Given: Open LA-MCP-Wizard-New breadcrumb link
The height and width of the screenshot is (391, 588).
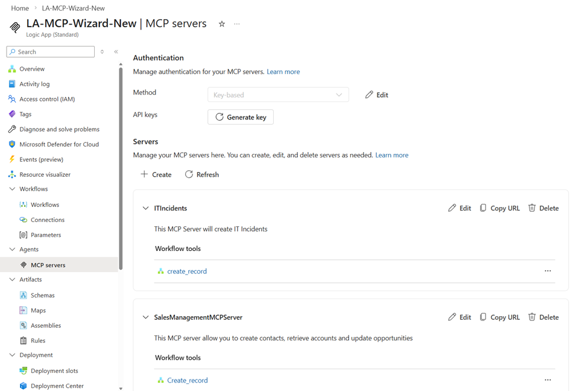Looking at the screenshot, I should [x=73, y=8].
